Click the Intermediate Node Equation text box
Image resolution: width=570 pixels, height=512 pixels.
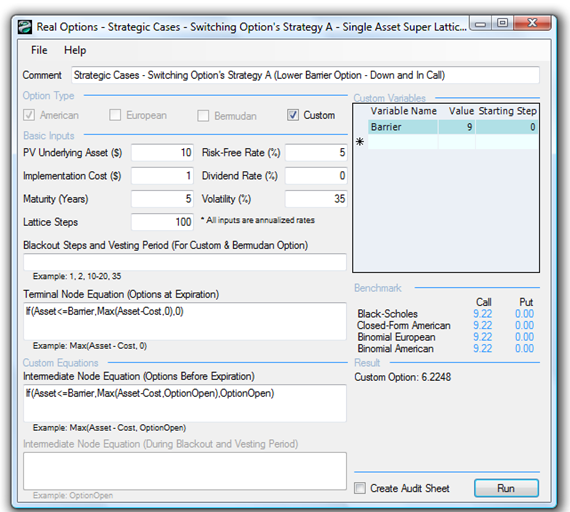click(x=185, y=403)
